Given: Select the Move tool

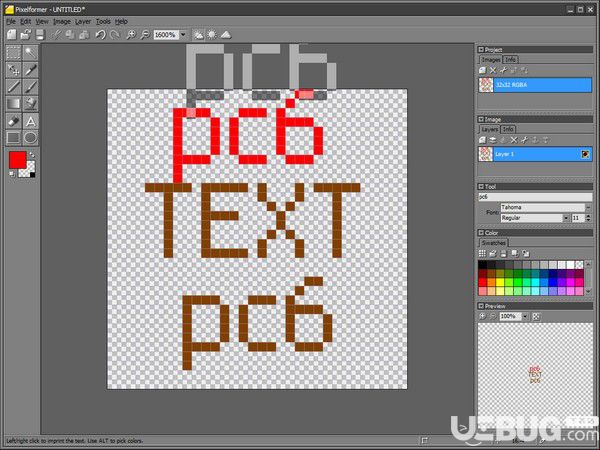Looking at the screenshot, I should (x=13, y=70).
